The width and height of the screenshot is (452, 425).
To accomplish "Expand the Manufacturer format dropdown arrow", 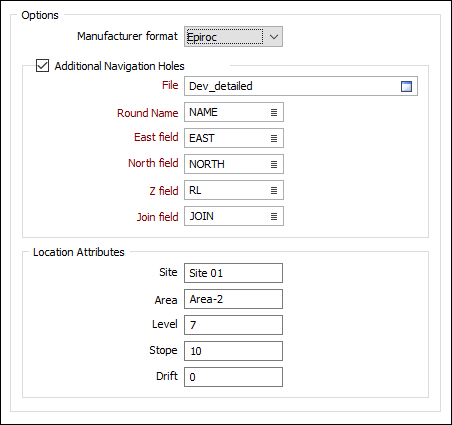I will (x=274, y=37).
